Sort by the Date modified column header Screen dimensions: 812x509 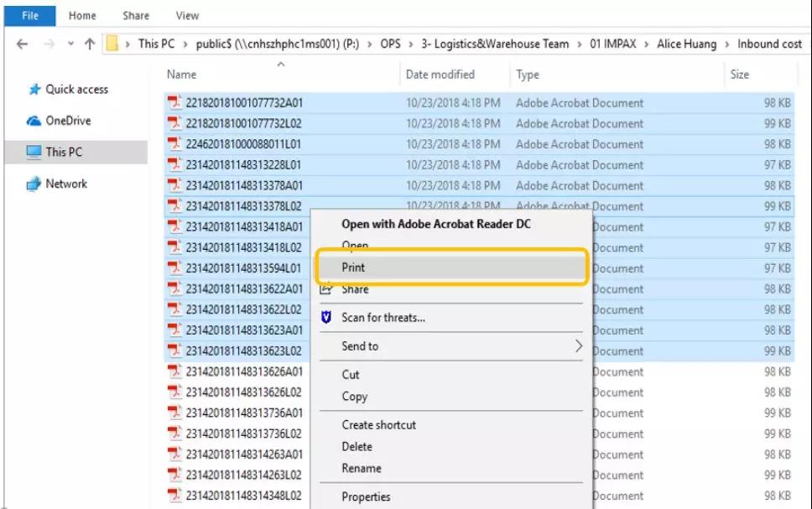point(440,75)
